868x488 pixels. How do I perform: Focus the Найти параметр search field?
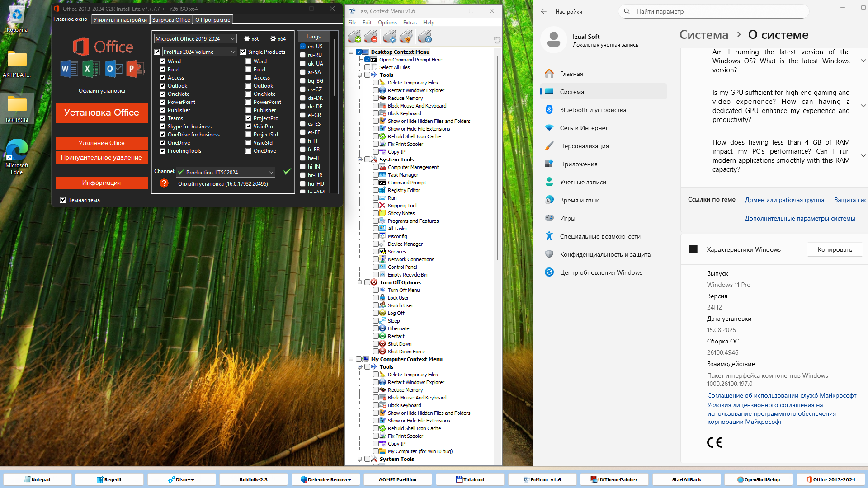coord(714,11)
